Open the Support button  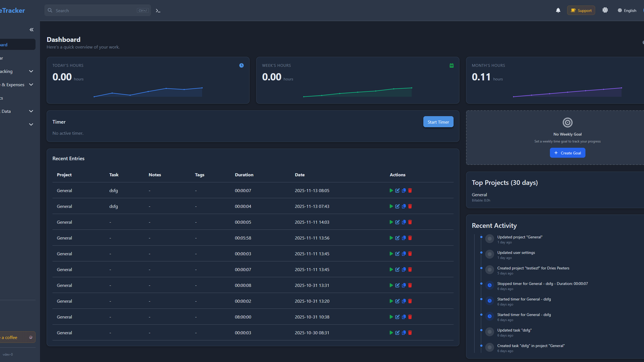pyautogui.click(x=581, y=11)
